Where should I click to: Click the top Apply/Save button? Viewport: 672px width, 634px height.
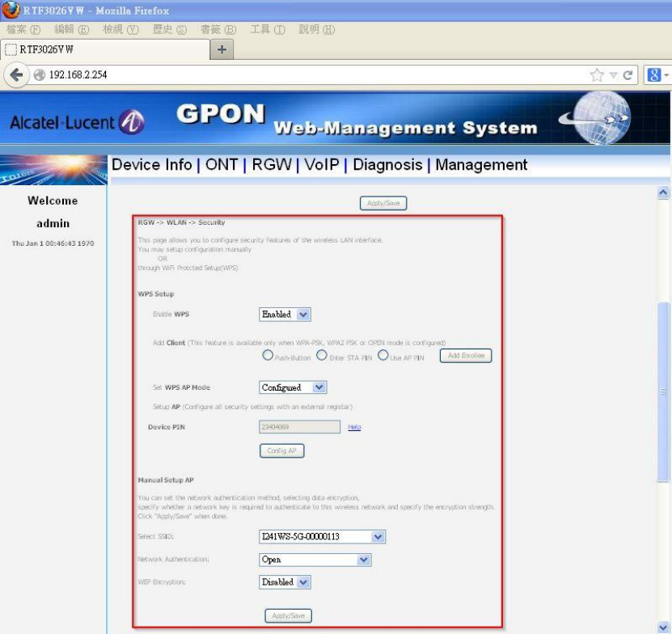(383, 203)
